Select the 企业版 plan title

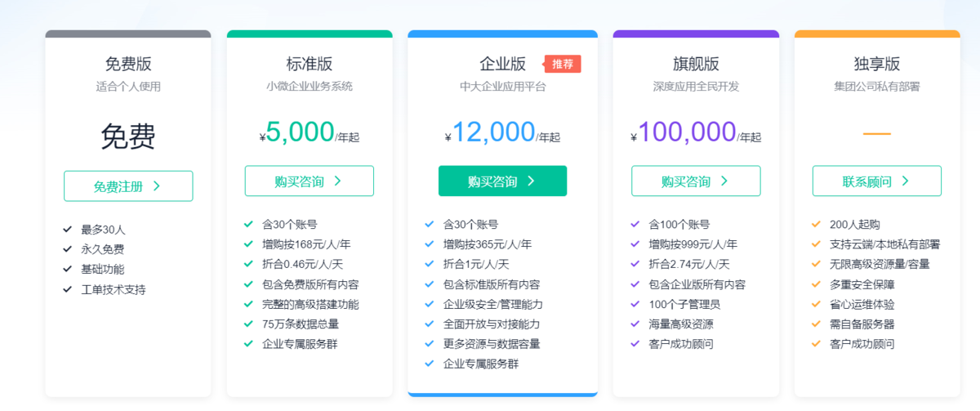(x=502, y=65)
